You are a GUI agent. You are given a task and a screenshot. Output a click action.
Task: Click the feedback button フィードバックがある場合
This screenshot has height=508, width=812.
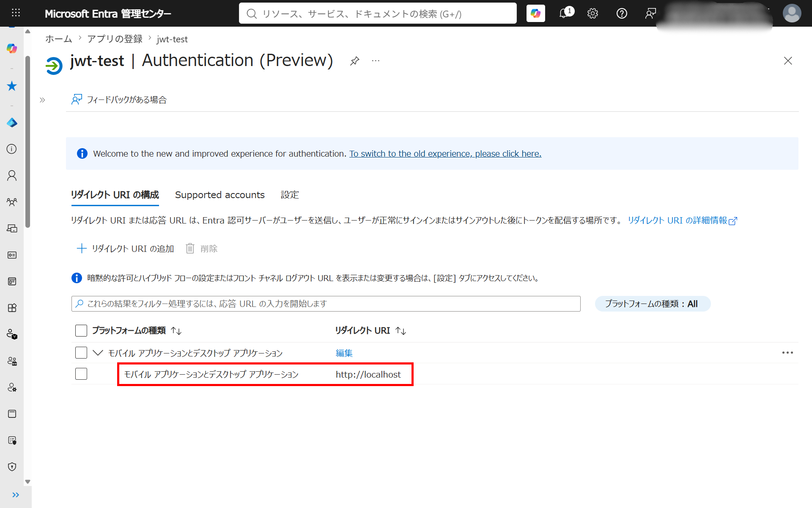tap(119, 100)
